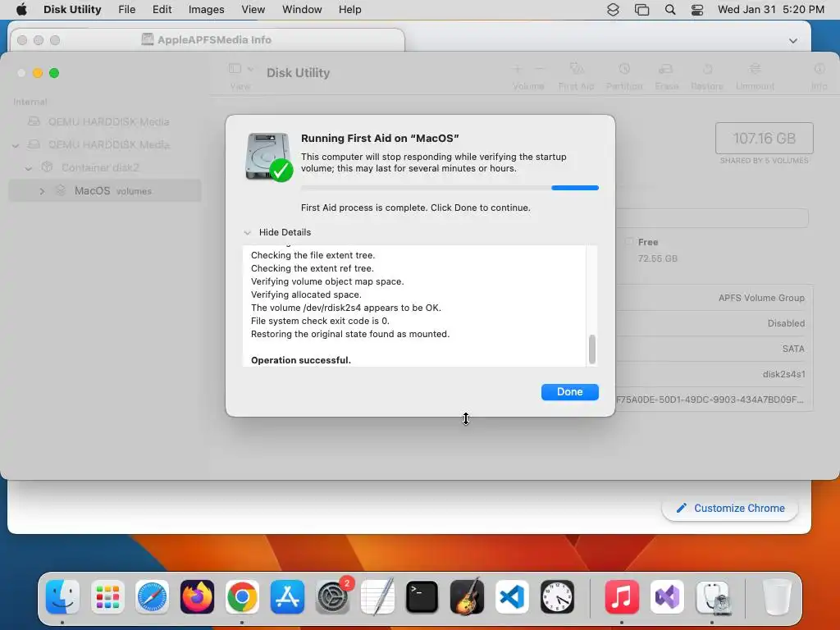840x630 pixels.
Task: Select the first QEMU HARDDISK Media entry
Action: 105,121
